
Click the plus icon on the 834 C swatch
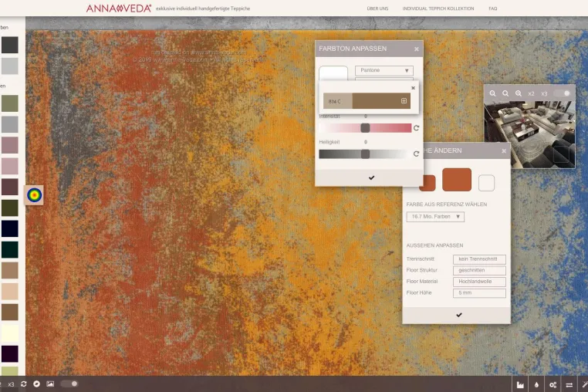click(x=404, y=100)
